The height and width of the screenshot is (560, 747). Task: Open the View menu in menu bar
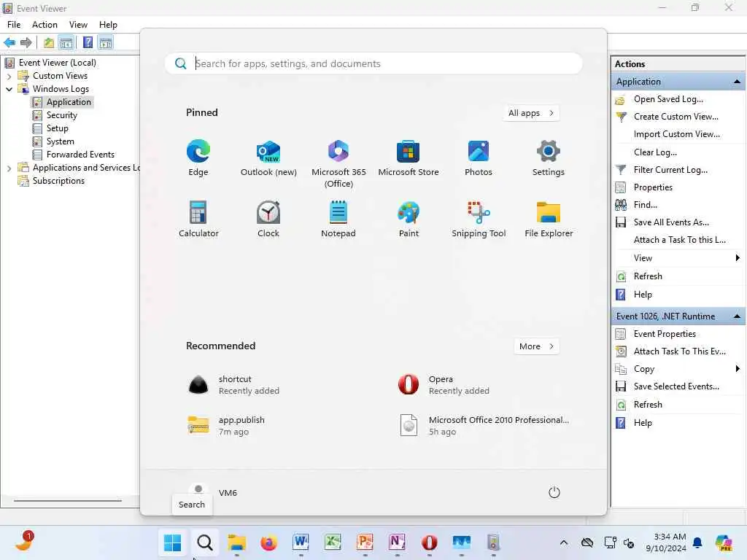click(x=78, y=25)
